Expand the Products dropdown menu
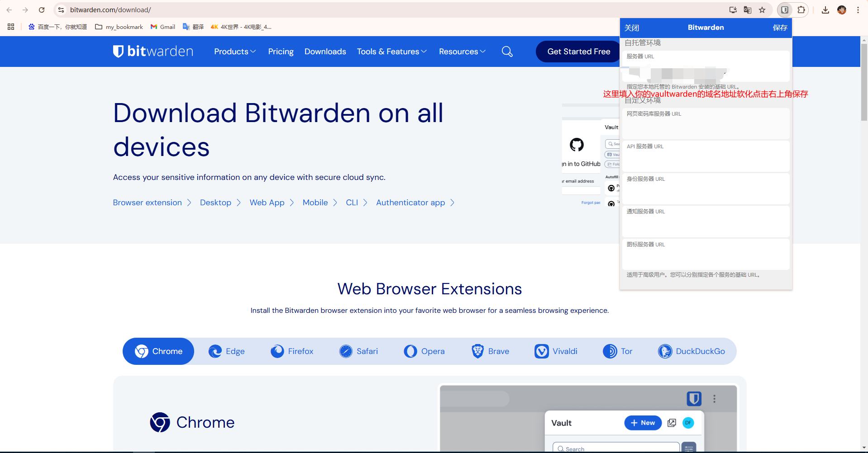This screenshot has height=453, width=868. click(235, 52)
